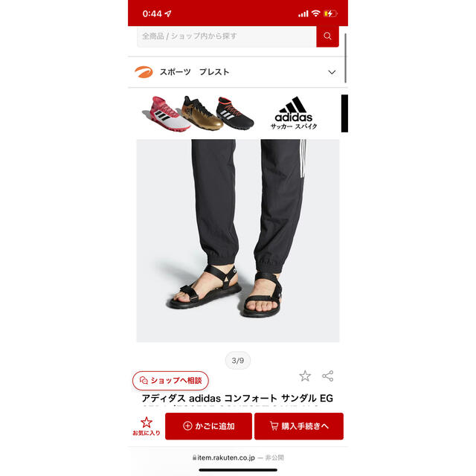Select the gold soccer cleat thumbnail
The image size is (476, 476).
(202, 113)
